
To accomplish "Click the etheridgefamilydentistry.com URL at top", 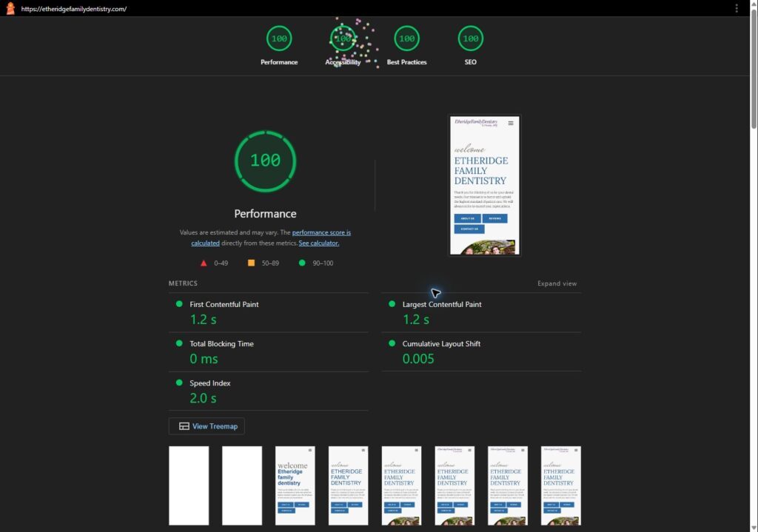I will tap(73, 9).
